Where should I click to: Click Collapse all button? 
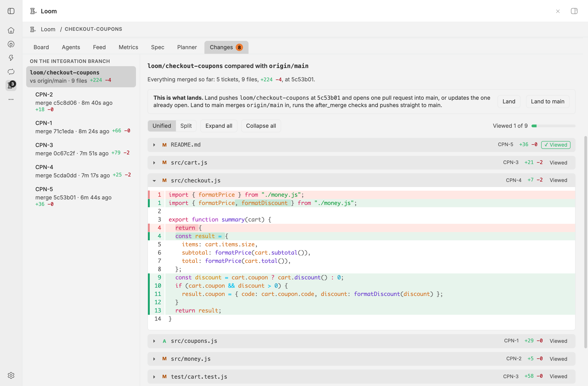pyautogui.click(x=261, y=126)
